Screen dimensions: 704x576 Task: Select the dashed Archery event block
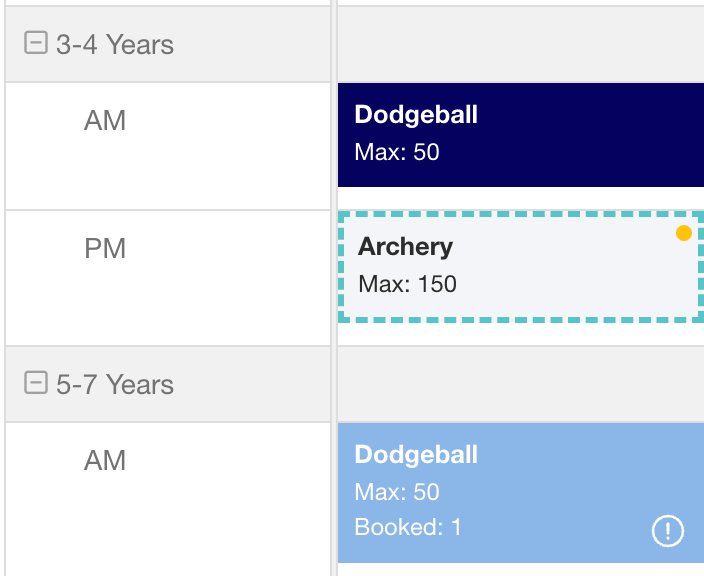tap(521, 267)
